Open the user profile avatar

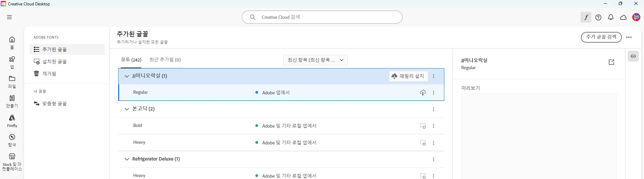[x=636, y=17]
